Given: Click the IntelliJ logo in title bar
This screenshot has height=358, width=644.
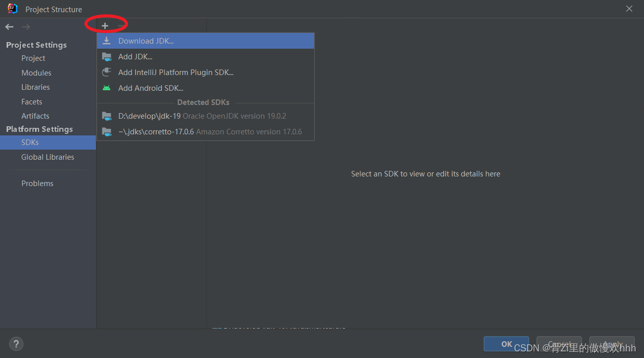Looking at the screenshot, I should coord(13,9).
